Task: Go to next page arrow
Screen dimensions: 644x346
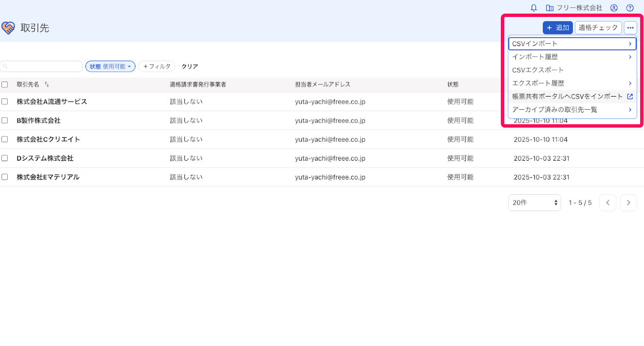Action: pyautogui.click(x=628, y=202)
